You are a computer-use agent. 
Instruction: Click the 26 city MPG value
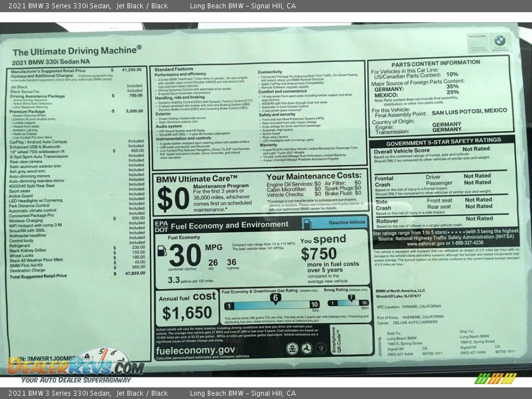point(213,263)
